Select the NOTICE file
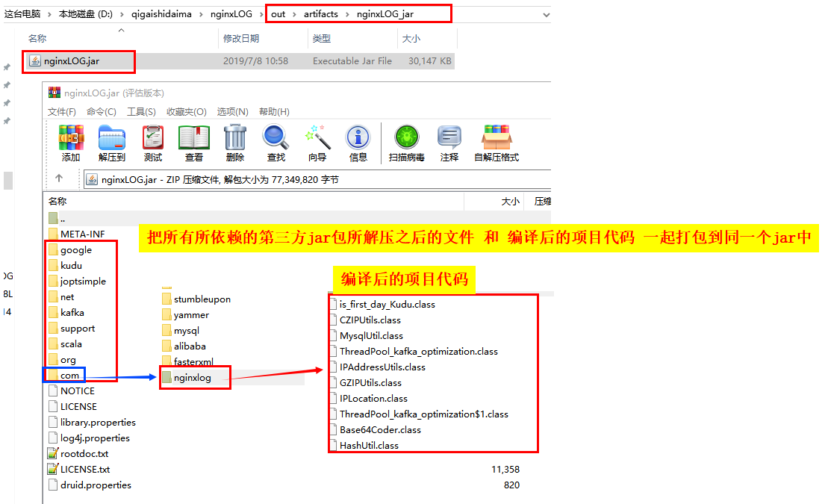This screenshot has height=504, width=828. 71,391
